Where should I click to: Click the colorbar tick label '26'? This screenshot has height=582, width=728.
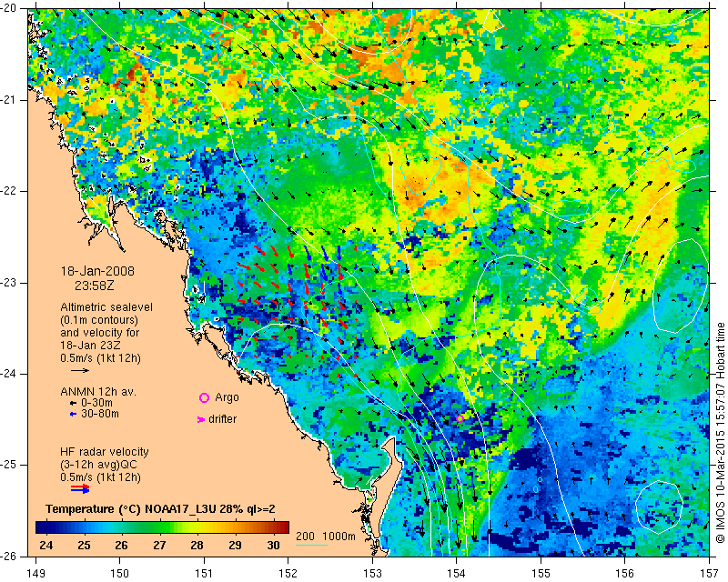(x=121, y=546)
